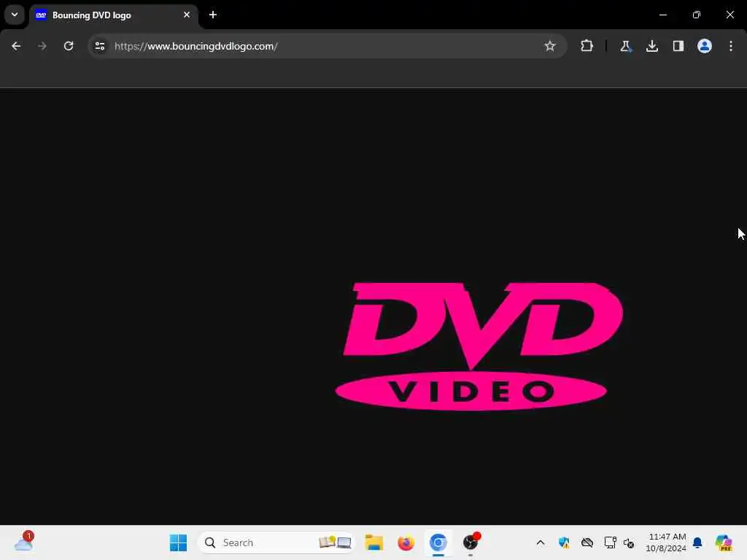Image resolution: width=747 pixels, height=560 pixels.
Task: Click the bouncingdvdlogo.com address bar
Action: (327, 46)
